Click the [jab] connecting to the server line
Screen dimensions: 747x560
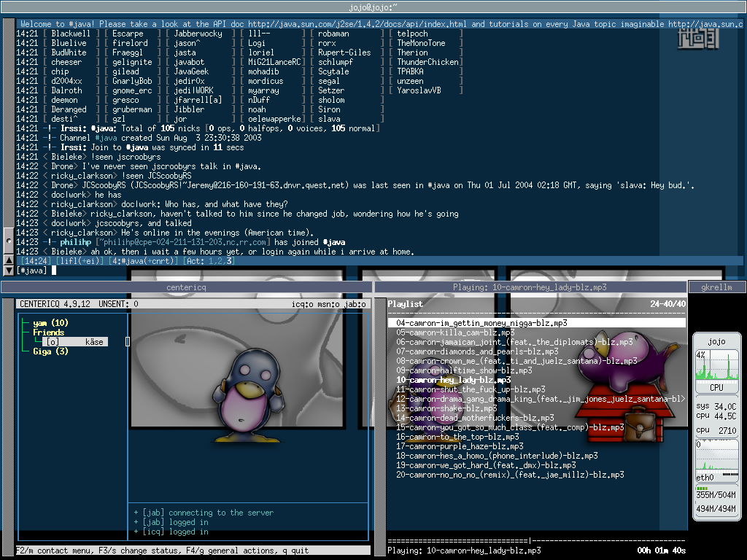(x=204, y=513)
